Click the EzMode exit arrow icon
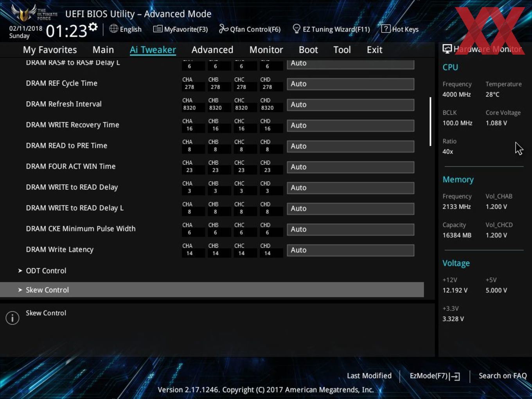 coord(455,376)
